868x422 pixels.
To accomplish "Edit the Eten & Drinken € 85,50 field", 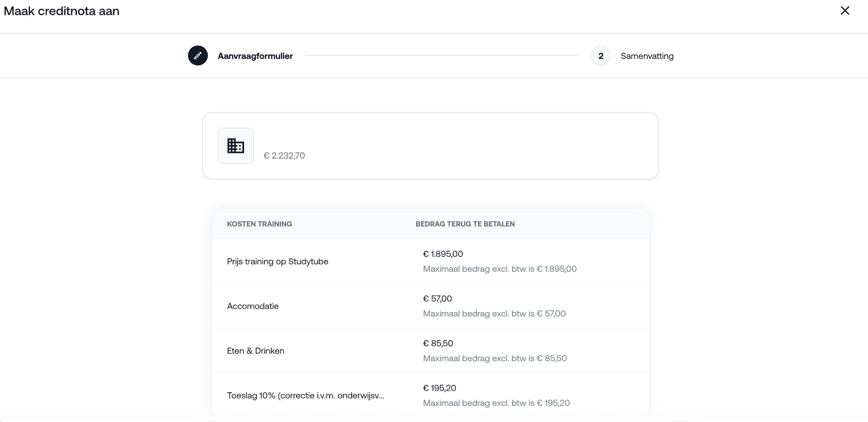I will (438, 343).
